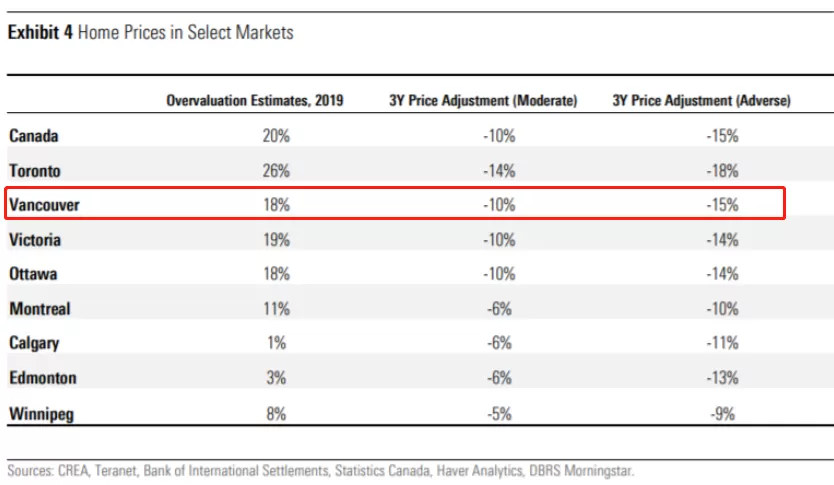Click the Canada row label
This screenshot has height=485, width=834.
(x=34, y=136)
